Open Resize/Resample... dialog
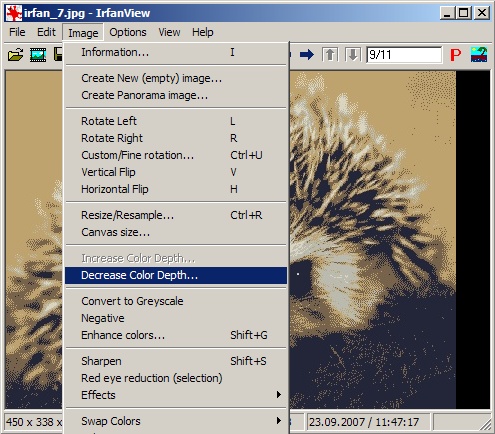 [x=176, y=215]
